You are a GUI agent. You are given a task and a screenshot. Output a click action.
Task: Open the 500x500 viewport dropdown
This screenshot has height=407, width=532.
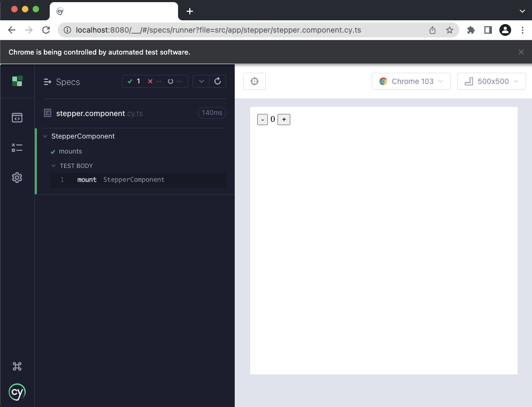click(491, 81)
